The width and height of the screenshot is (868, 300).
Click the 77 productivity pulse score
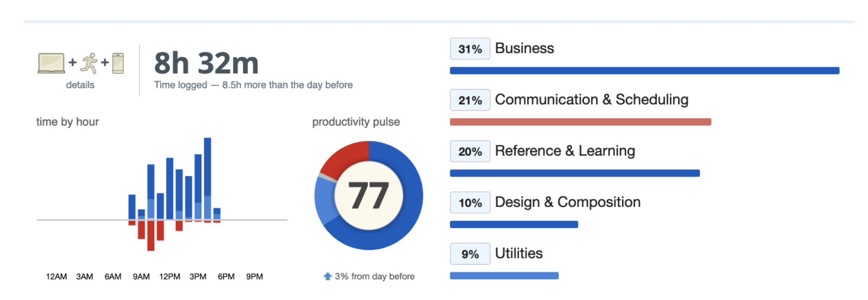(x=369, y=195)
